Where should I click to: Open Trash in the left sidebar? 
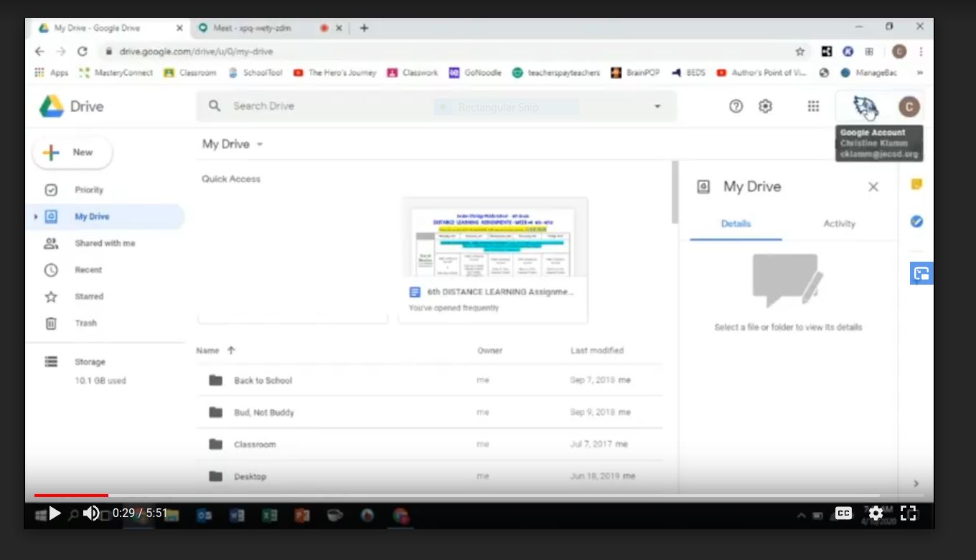(85, 323)
